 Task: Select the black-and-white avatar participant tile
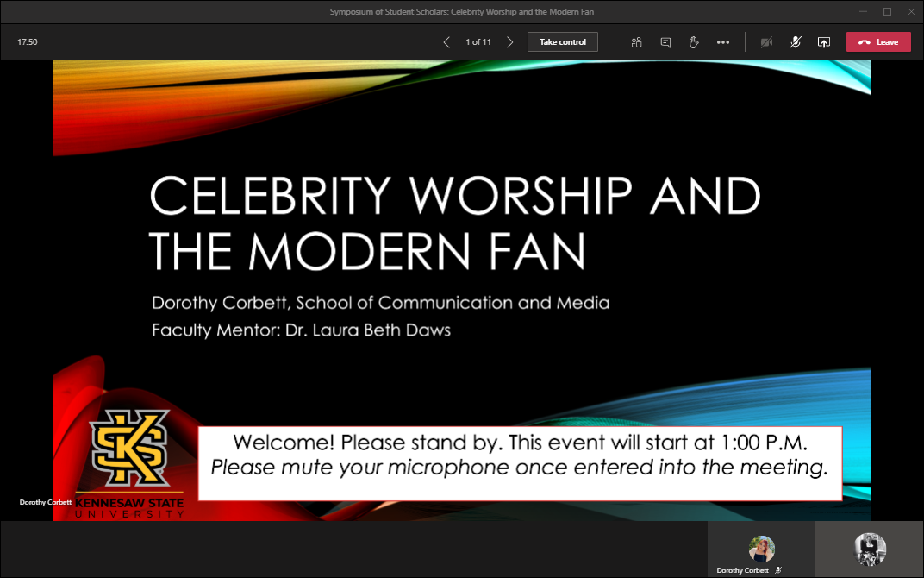[x=870, y=550]
